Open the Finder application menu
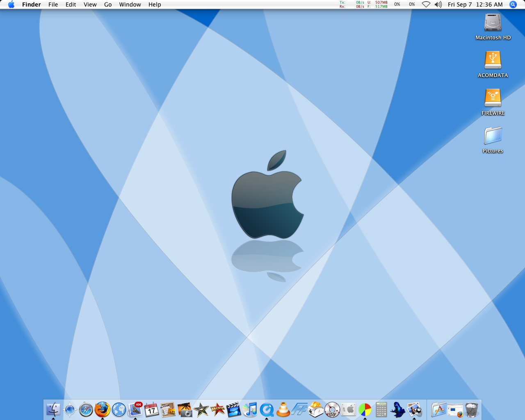The image size is (525, 420). (32, 5)
